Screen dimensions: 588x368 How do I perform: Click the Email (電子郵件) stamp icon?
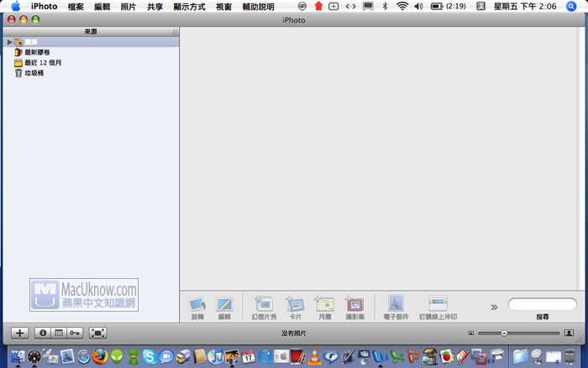(x=396, y=303)
